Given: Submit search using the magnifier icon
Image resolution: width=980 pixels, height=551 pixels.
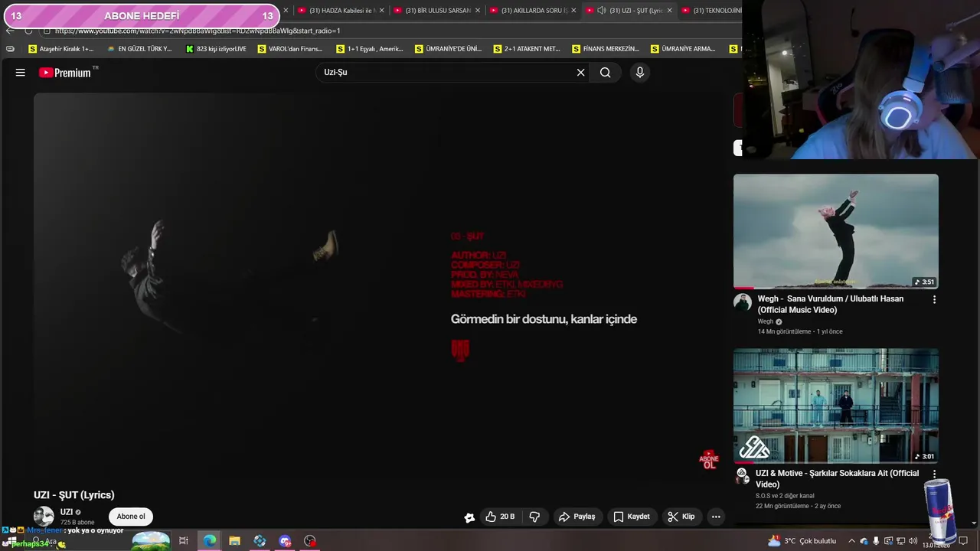Looking at the screenshot, I should pos(606,73).
